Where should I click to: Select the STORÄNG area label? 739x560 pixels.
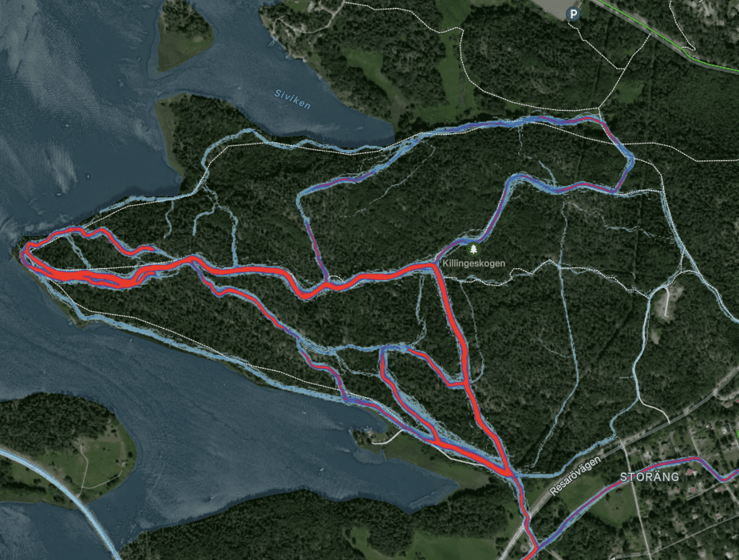pyautogui.click(x=650, y=476)
